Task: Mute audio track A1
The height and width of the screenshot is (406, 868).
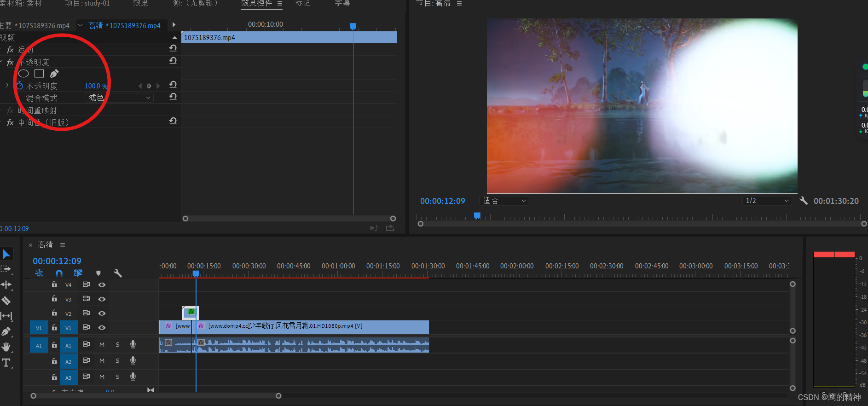Action: (102, 345)
